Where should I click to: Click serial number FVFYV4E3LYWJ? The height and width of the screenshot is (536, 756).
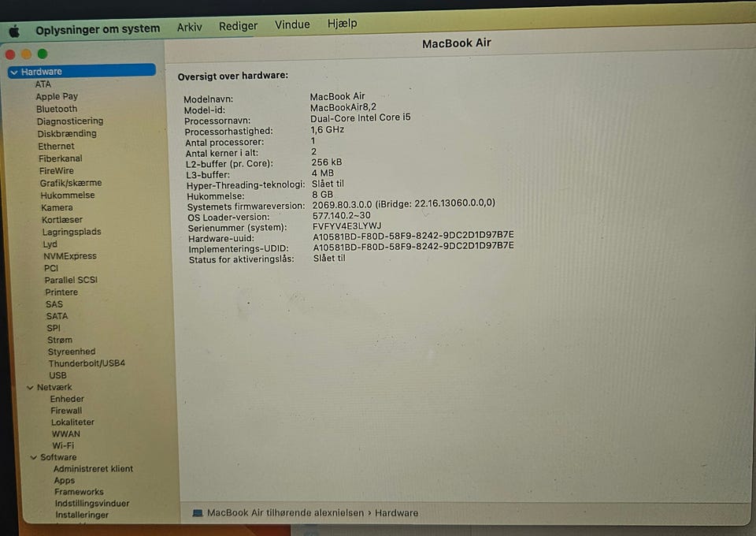347,225
